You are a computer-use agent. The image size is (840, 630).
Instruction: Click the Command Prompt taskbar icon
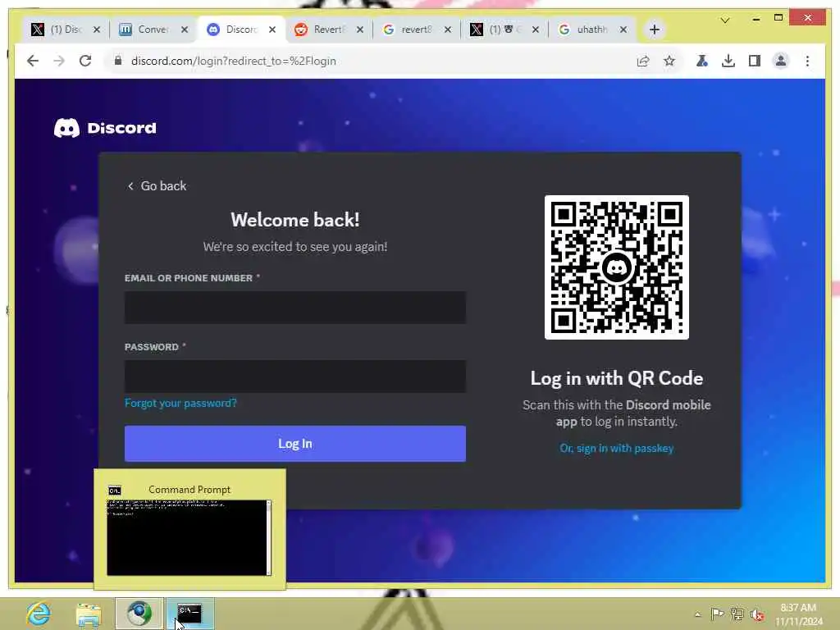(x=189, y=614)
